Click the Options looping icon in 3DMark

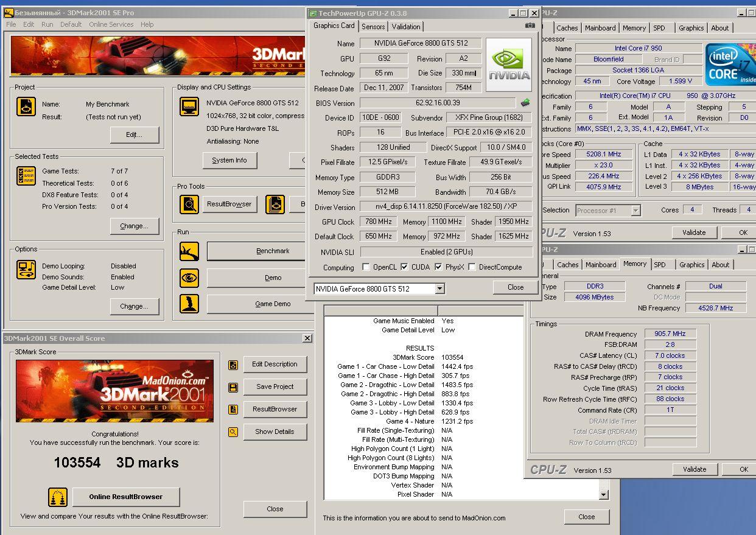[x=26, y=269]
